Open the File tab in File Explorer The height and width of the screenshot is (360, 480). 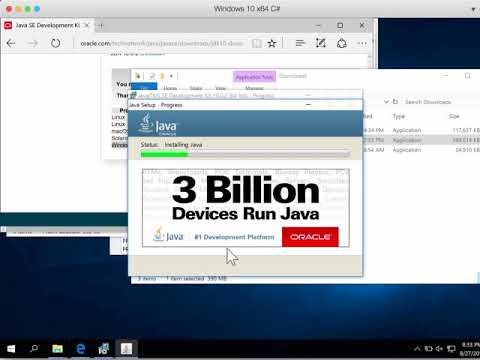point(144,87)
